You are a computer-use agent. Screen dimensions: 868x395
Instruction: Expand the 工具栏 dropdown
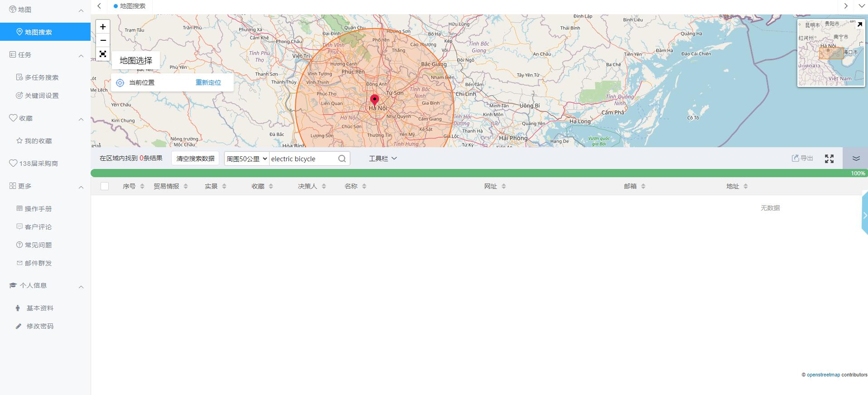[383, 159]
